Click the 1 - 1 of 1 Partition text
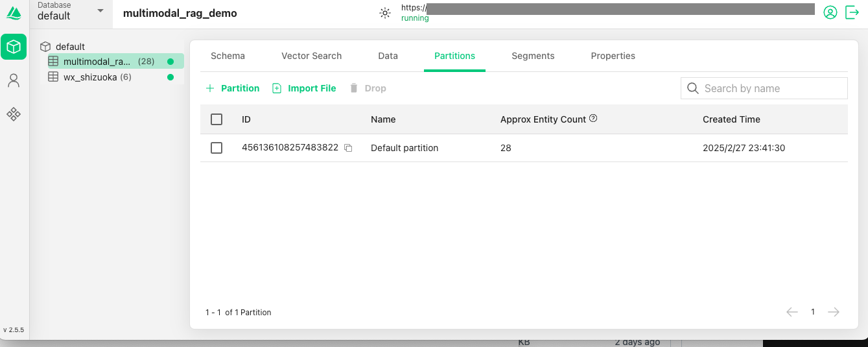 pyautogui.click(x=239, y=312)
